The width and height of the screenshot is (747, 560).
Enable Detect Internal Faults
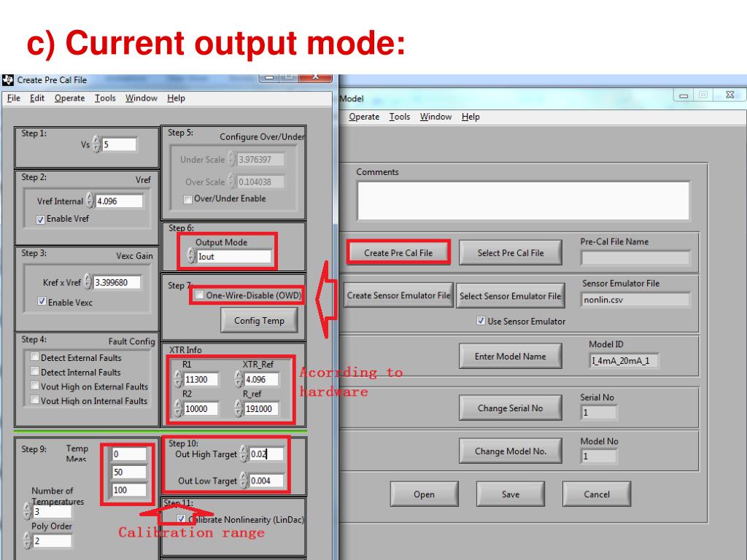click(x=35, y=371)
